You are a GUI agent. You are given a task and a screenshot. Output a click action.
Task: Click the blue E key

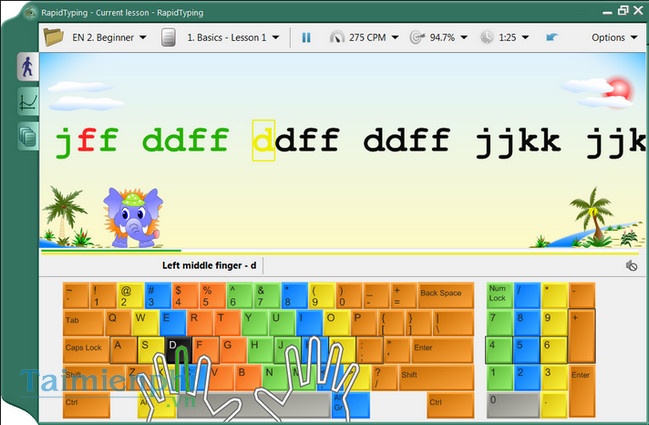173,323
